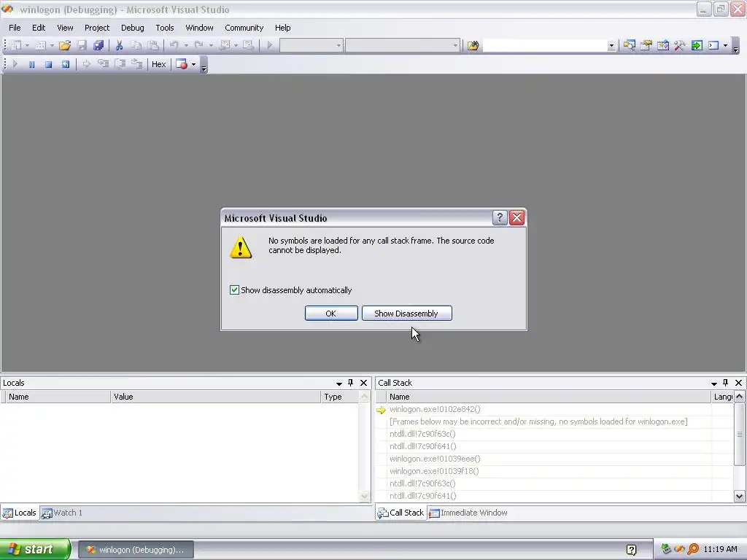Click the Redo arrow icon

pyautogui.click(x=198, y=45)
